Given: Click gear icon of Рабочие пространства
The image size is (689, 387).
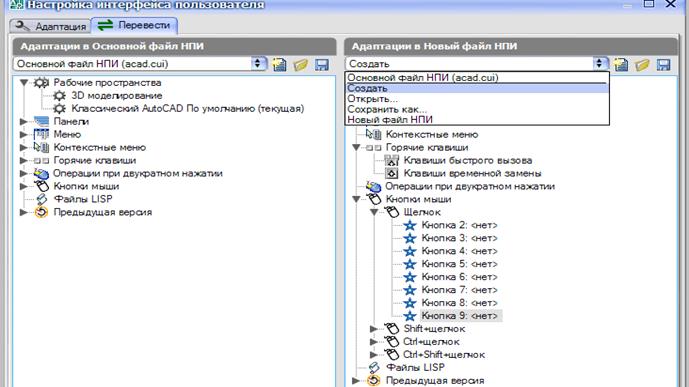Looking at the screenshot, I should pos(41,83).
